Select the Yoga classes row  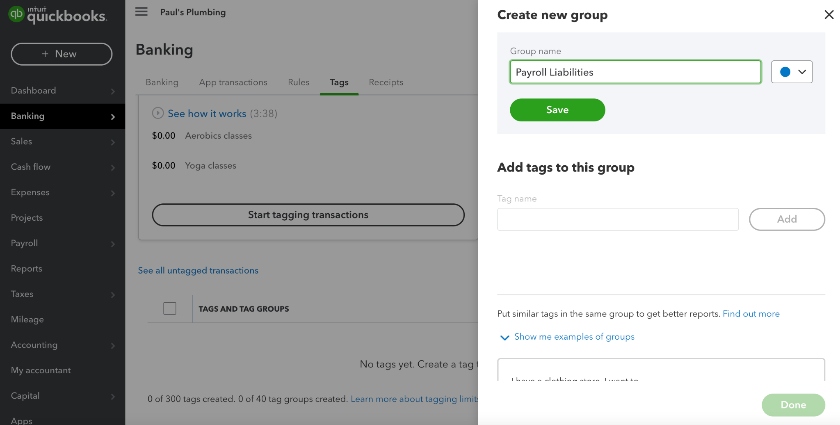[x=211, y=166]
